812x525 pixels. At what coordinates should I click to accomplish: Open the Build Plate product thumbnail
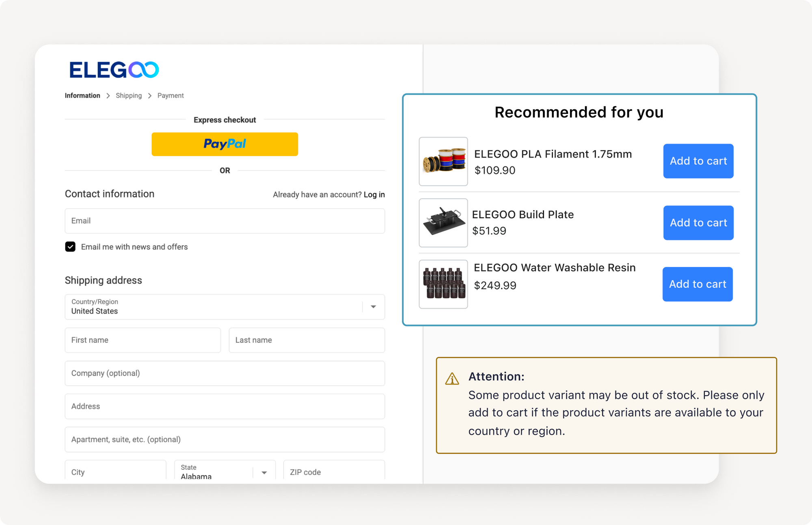443,223
